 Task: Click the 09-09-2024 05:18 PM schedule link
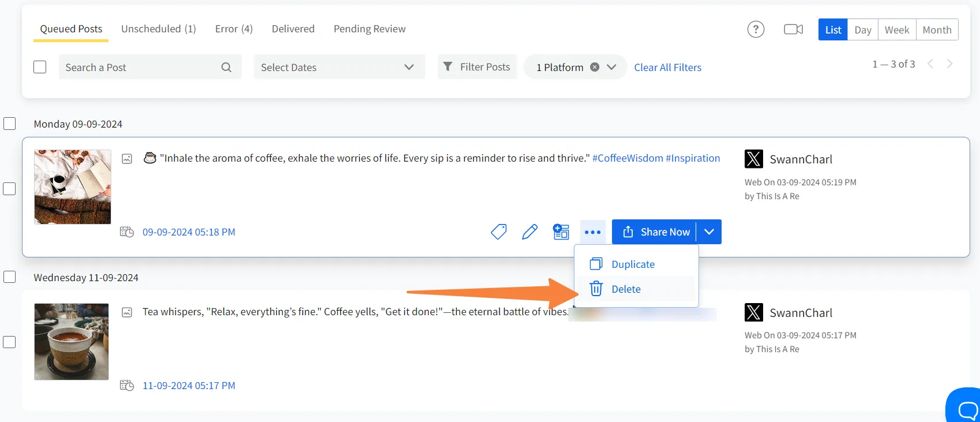click(189, 232)
